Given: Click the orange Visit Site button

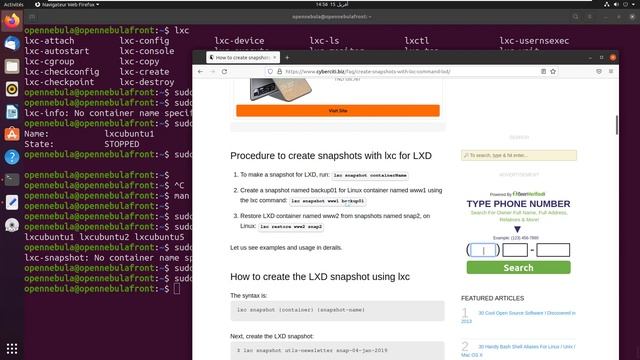Looking at the screenshot, I should 338,111.
